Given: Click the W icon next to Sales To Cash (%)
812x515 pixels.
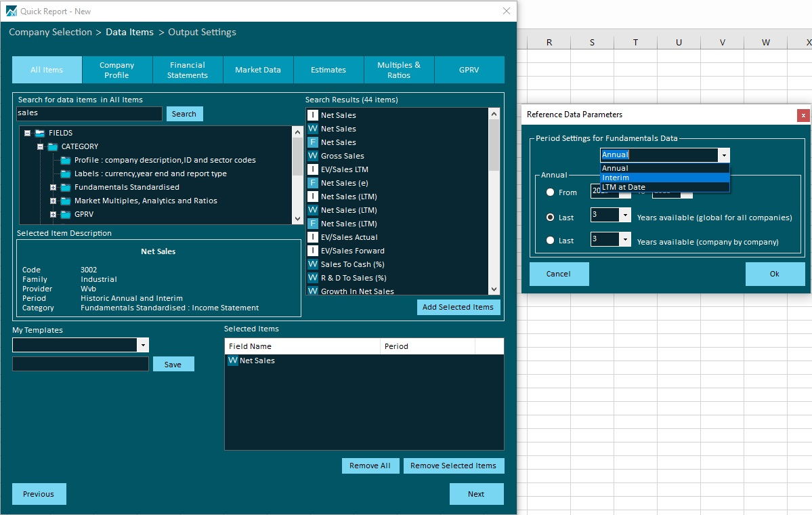Looking at the screenshot, I should tap(312, 264).
